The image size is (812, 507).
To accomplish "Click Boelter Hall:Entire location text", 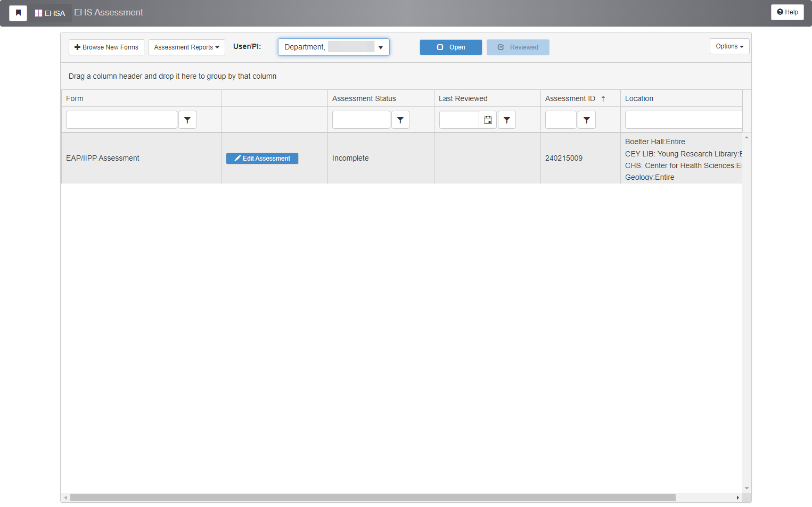I will click(x=655, y=142).
